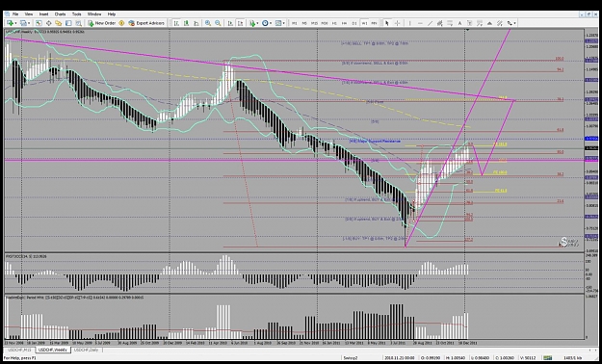Toggle the standard Cursor arrow tool
The width and height of the screenshot is (602, 364).
386,23
